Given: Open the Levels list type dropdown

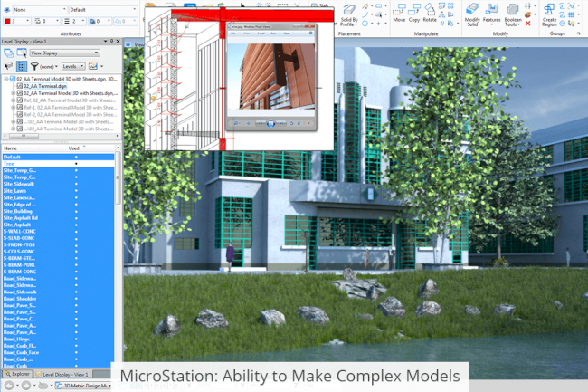Looking at the screenshot, I should click(x=73, y=66).
